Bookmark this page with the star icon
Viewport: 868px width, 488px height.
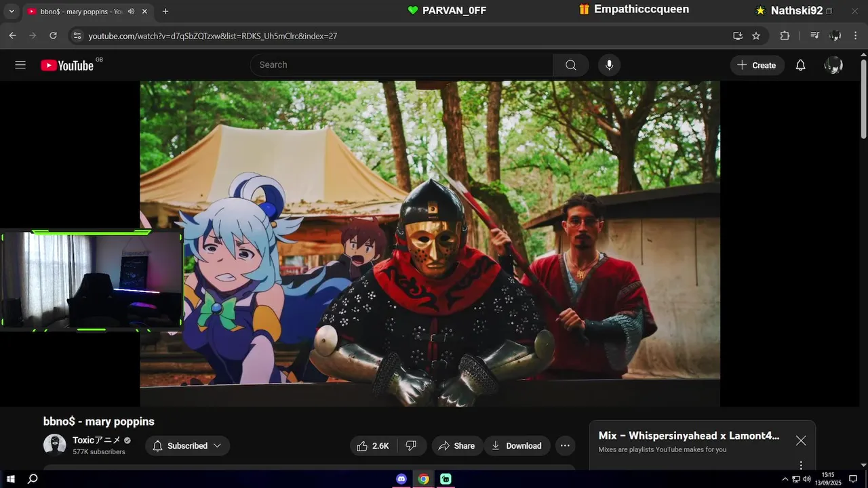[756, 35]
